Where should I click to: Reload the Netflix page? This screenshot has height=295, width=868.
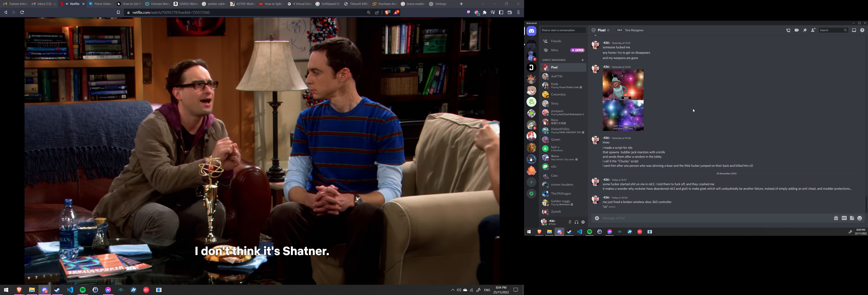tap(22, 12)
